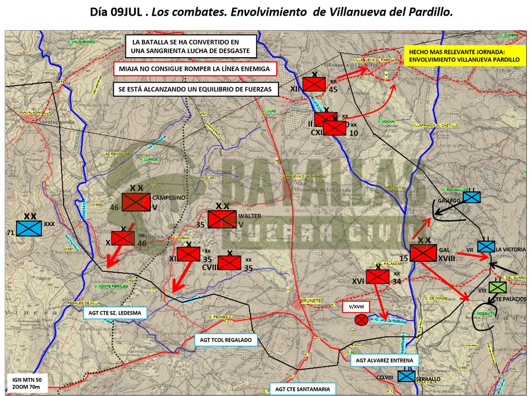The height and width of the screenshot is (396, 532).
Task: Select the 'V. CUMBRE' map label
Action: click(509, 35)
